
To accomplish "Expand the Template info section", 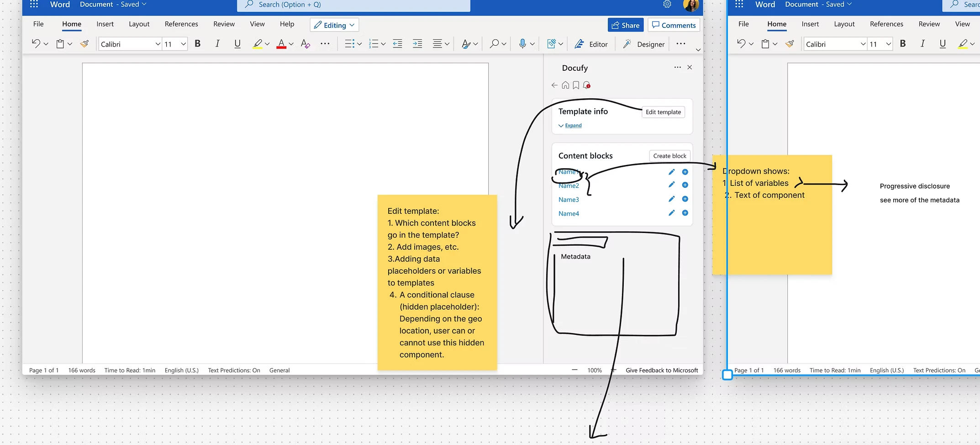I will tap(570, 125).
